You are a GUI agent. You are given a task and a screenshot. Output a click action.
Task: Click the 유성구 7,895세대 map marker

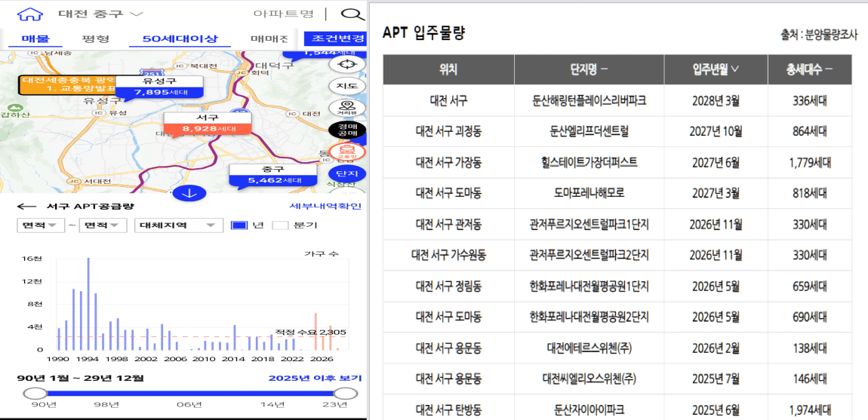click(x=159, y=87)
